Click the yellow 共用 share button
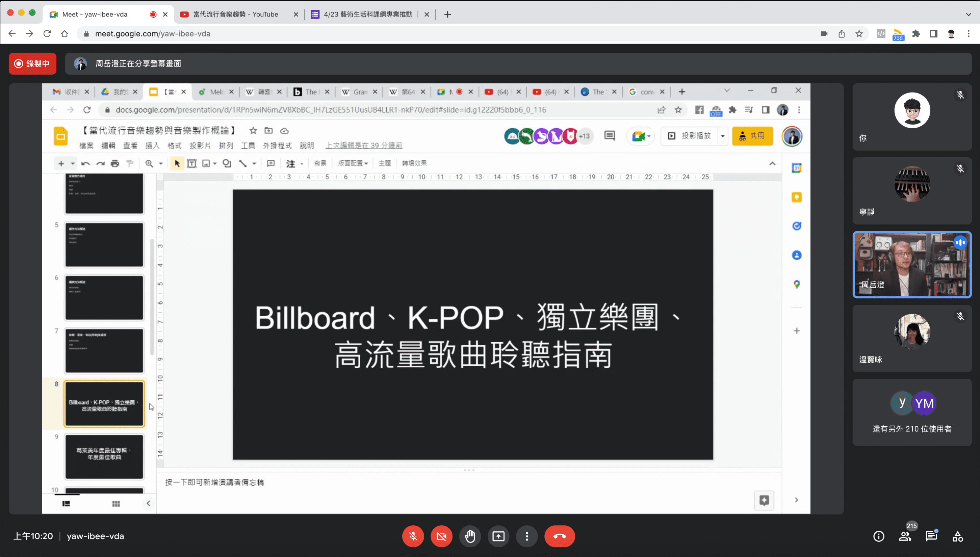 [x=752, y=136]
